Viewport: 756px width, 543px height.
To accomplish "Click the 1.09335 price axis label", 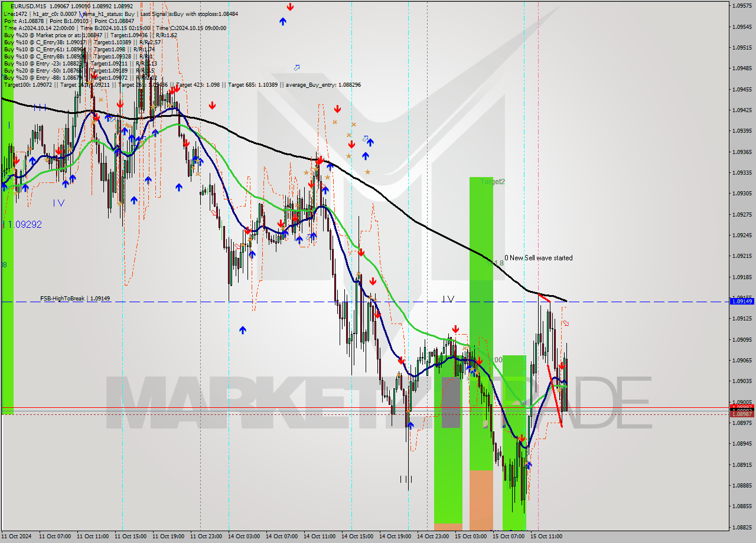I will (742, 173).
